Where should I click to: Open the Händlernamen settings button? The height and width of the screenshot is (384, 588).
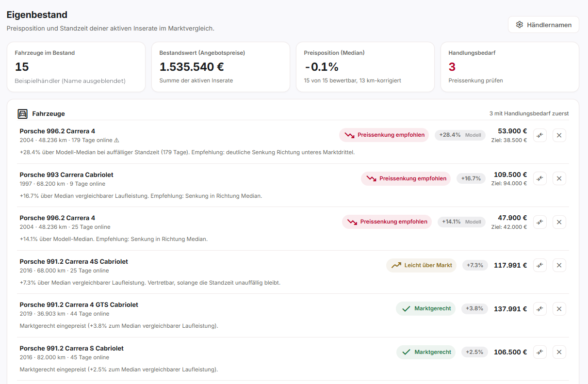543,25
